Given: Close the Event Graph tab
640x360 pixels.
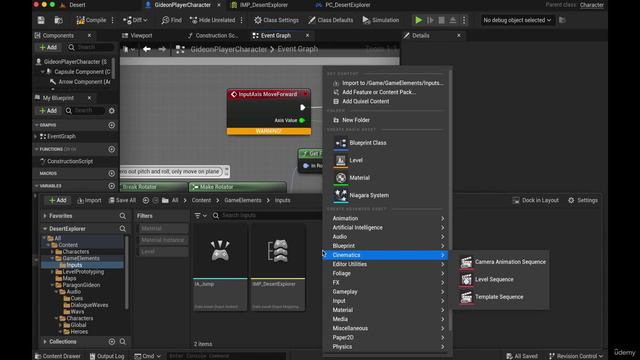Looking at the screenshot, I should point(307,36).
